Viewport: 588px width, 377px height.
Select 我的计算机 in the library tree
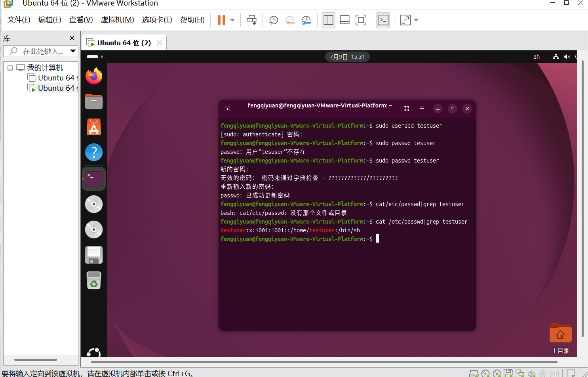(x=45, y=68)
